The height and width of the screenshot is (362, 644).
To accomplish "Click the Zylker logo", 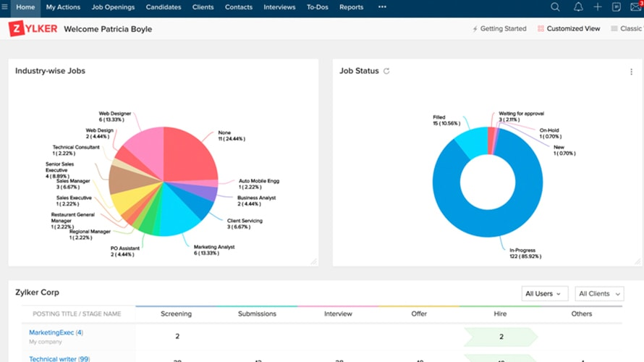I will (32, 29).
